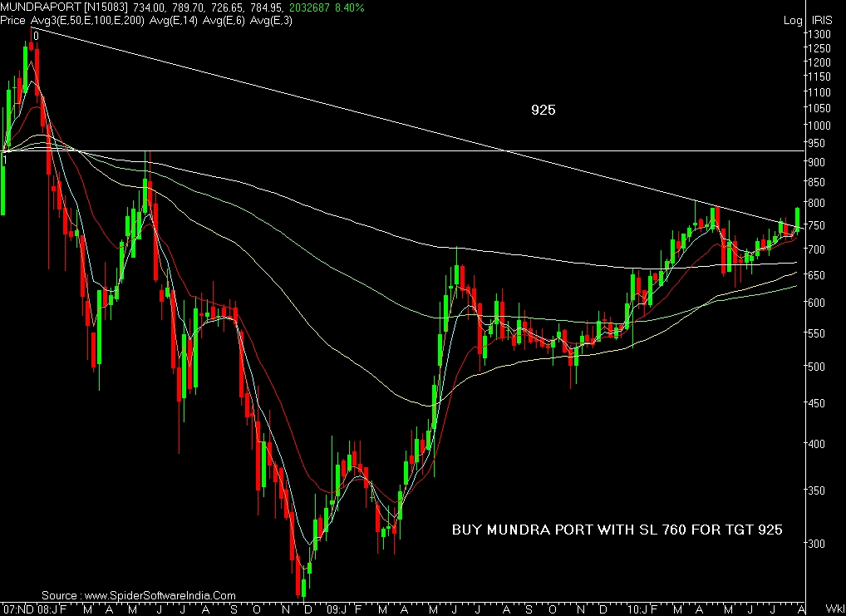Click the Avg3(E,50,E,100,E,200) indicator label
846x616 pixels.
point(87,21)
